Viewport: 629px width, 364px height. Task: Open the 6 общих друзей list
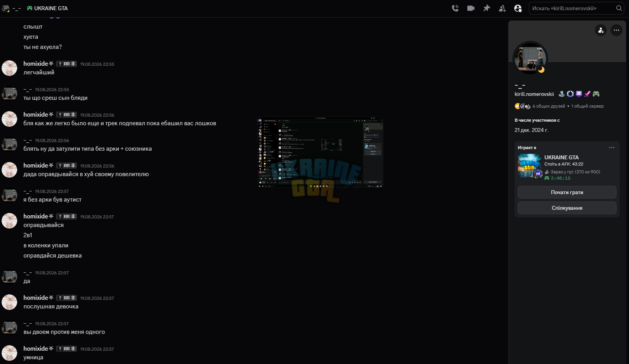pyautogui.click(x=549, y=106)
